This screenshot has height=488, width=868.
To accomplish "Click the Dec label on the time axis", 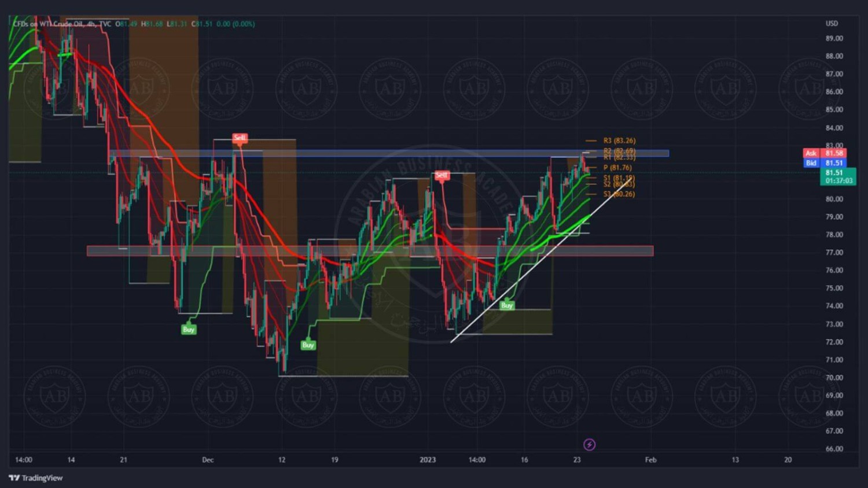I will click(208, 460).
